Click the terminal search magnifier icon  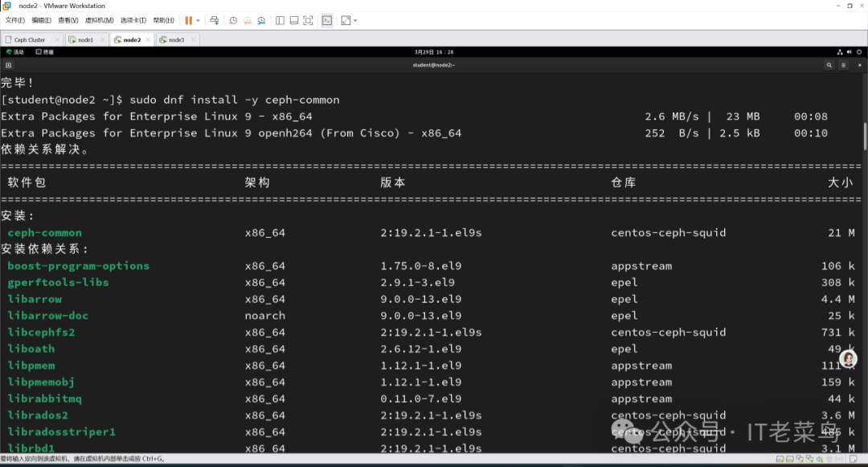pos(829,65)
